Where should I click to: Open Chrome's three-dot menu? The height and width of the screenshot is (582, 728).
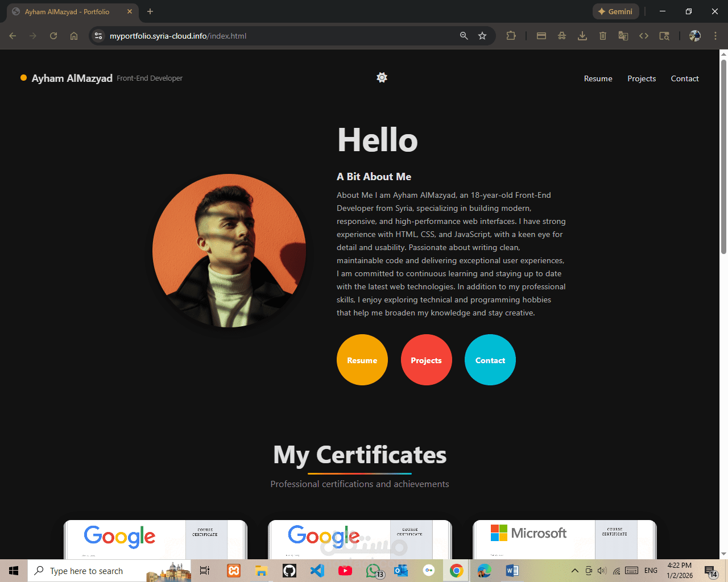point(715,35)
